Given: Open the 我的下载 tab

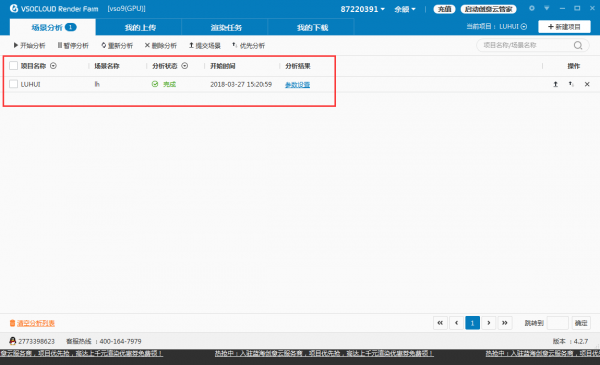Looking at the screenshot, I should (x=312, y=28).
